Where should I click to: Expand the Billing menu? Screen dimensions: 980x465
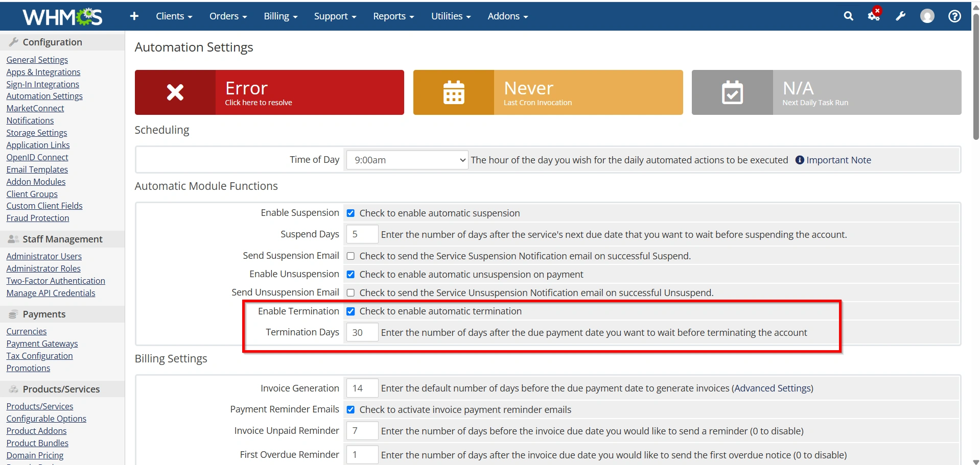click(x=281, y=16)
